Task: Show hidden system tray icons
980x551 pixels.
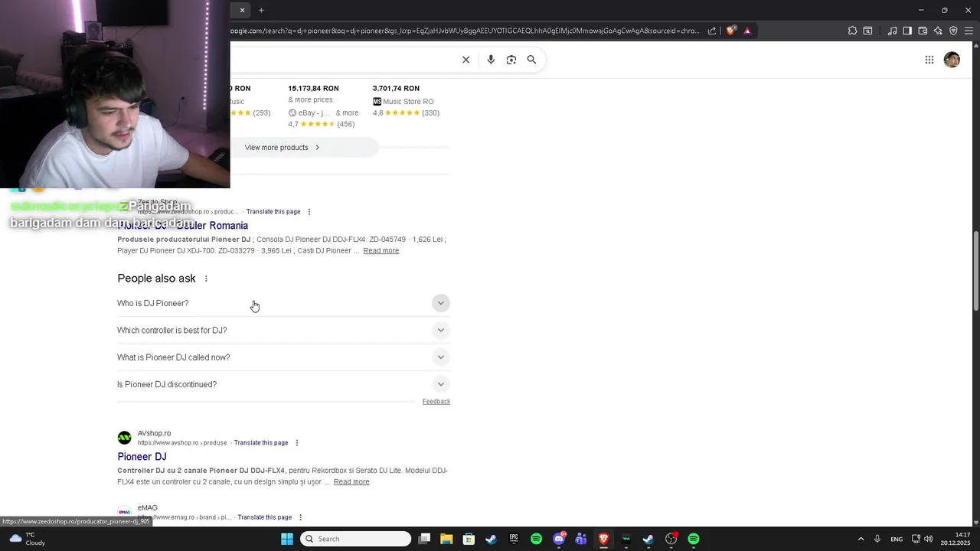Action: click(861, 539)
